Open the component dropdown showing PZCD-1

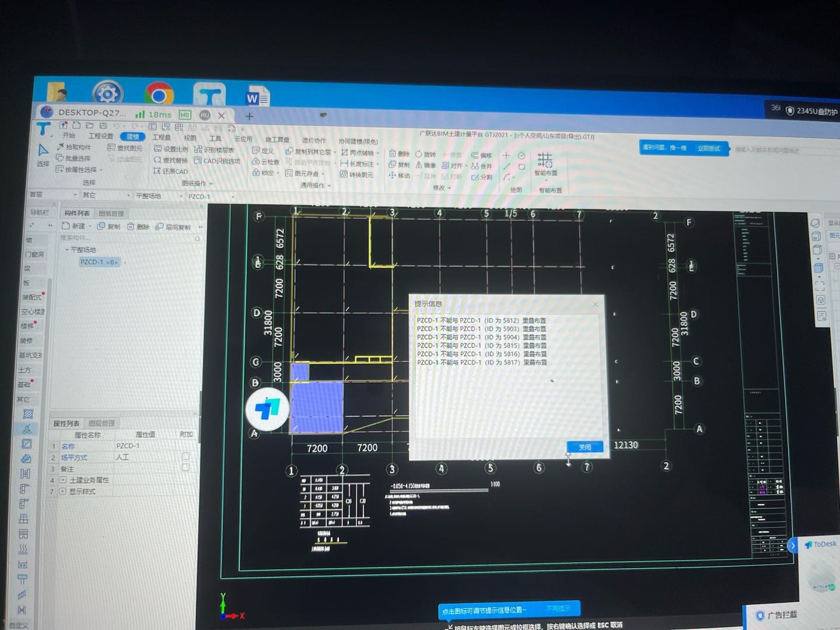[x=211, y=197]
